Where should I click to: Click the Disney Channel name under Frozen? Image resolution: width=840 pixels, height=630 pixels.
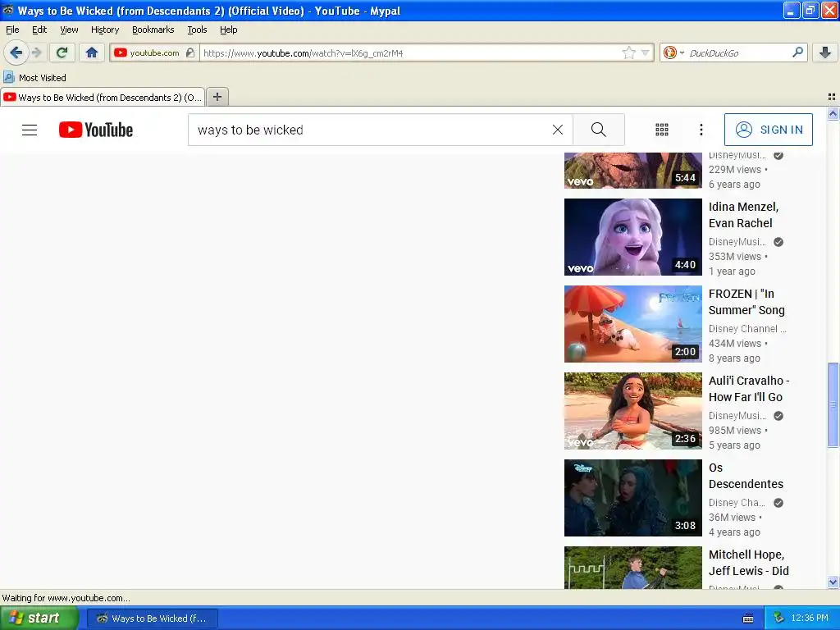[747, 328]
